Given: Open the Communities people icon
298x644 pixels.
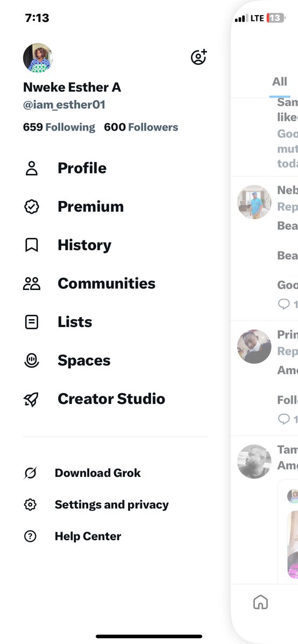Looking at the screenshot, I should (x=32, y=284).
